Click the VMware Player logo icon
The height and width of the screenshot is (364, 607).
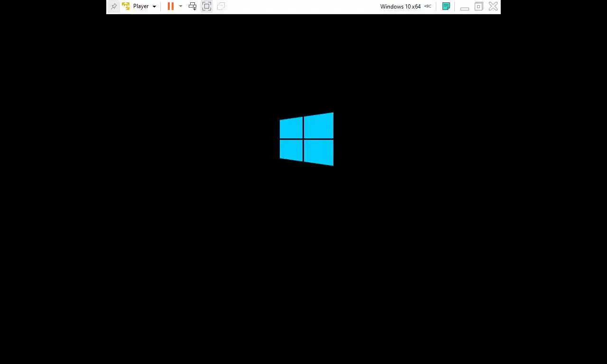click(126, 7)
